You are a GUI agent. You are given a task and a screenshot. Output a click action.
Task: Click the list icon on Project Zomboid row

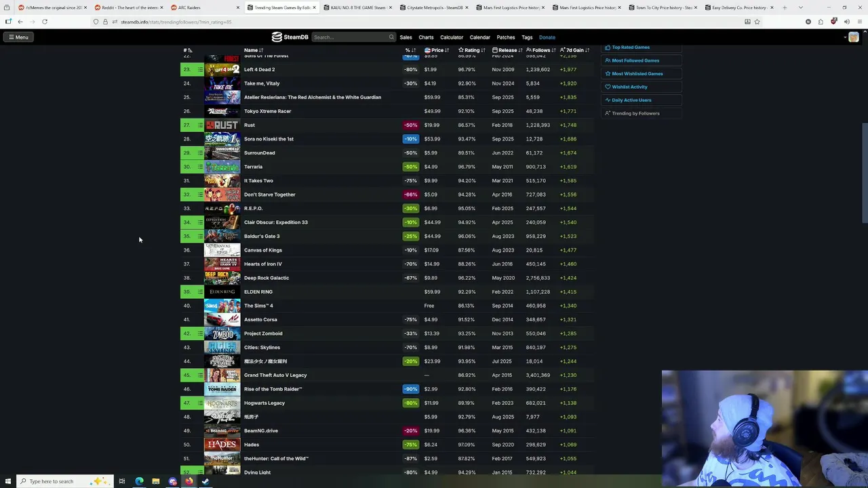pos(200,333)
